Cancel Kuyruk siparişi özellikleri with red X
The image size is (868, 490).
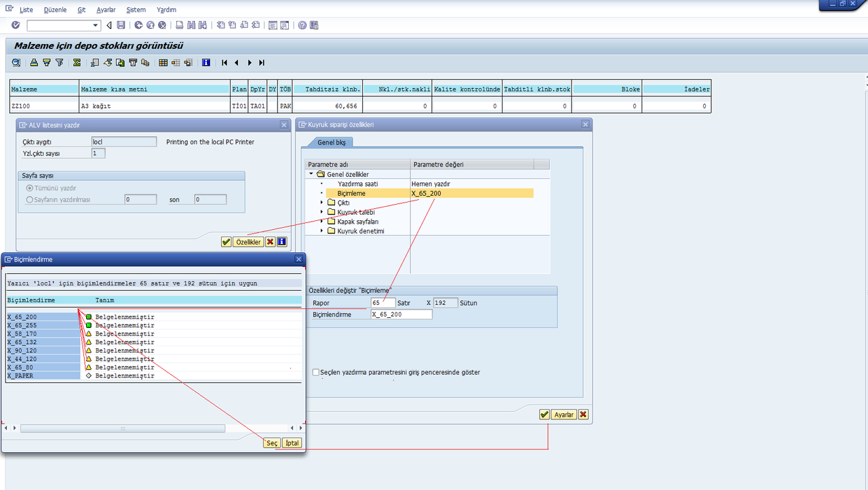583,415
